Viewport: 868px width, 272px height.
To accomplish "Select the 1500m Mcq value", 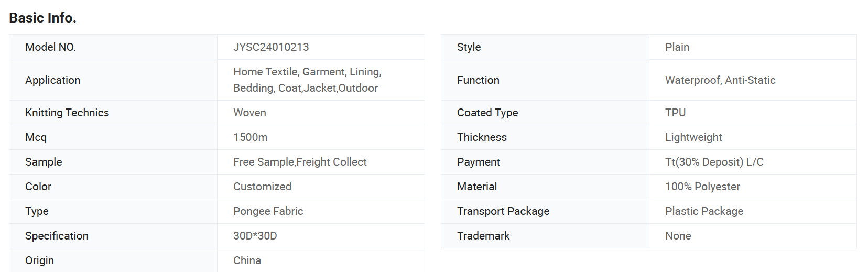I will point(250,137).
